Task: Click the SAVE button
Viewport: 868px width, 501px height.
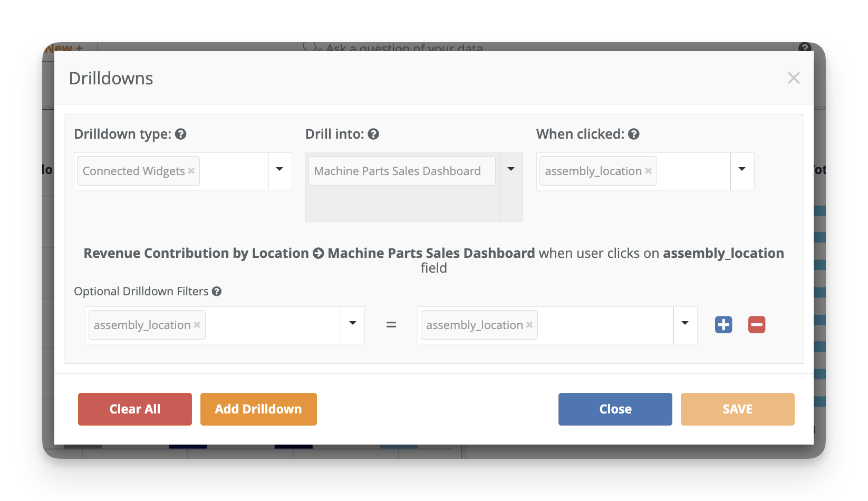Action: click(737, 409)
